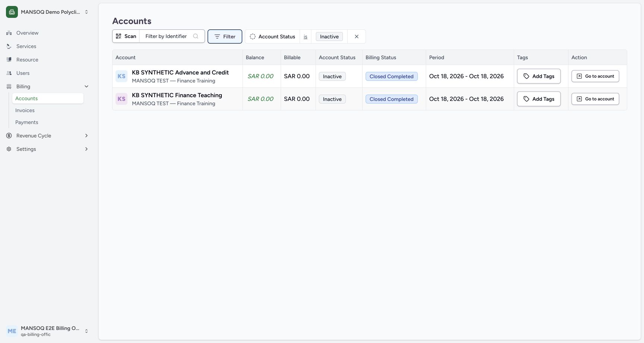The image size is (644, 343).
Task: Open the Filter button
Action: point(225,36)
